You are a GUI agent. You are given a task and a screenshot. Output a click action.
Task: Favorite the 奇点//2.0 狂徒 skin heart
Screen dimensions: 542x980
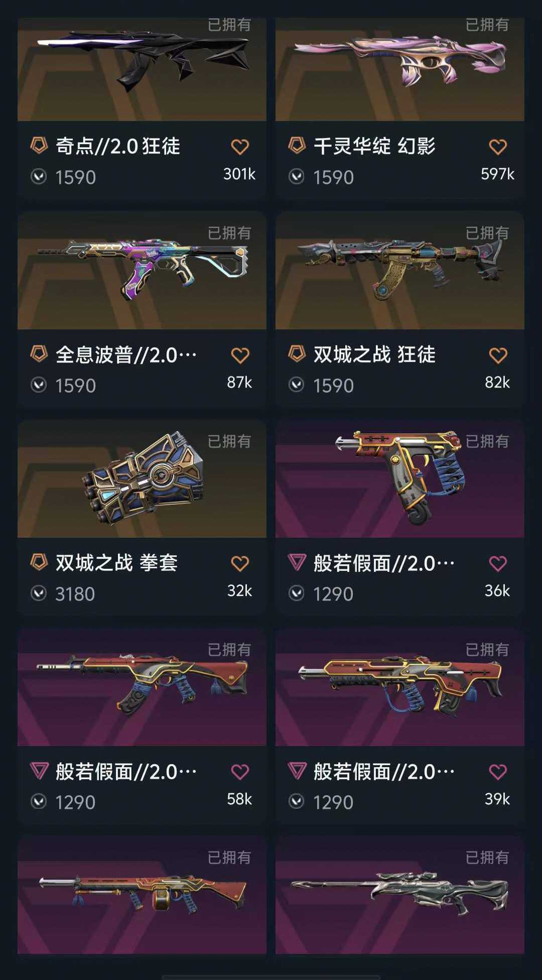pos(240,147)
